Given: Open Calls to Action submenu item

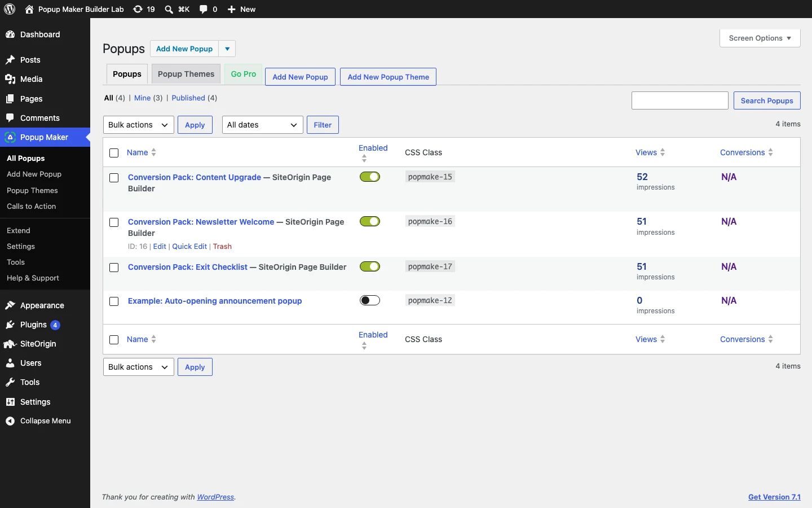Looking at the screenshot, I should [32, 207].
